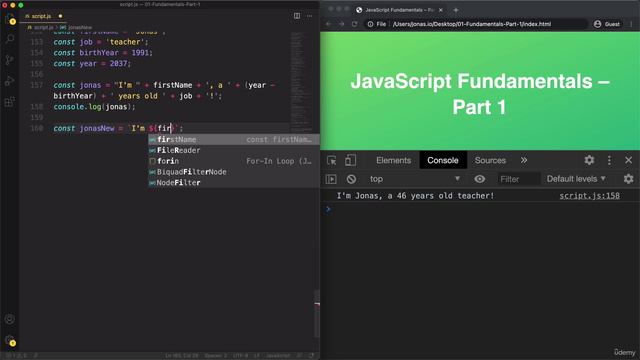
Task: Open DevTools settings gear
Action: point(589,160)
